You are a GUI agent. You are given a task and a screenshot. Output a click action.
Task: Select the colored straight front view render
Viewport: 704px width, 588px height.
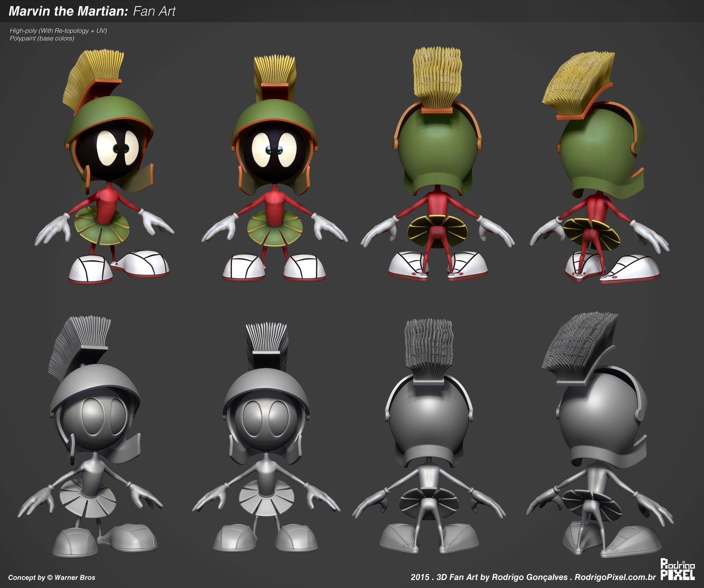click(x=274, y=168)
